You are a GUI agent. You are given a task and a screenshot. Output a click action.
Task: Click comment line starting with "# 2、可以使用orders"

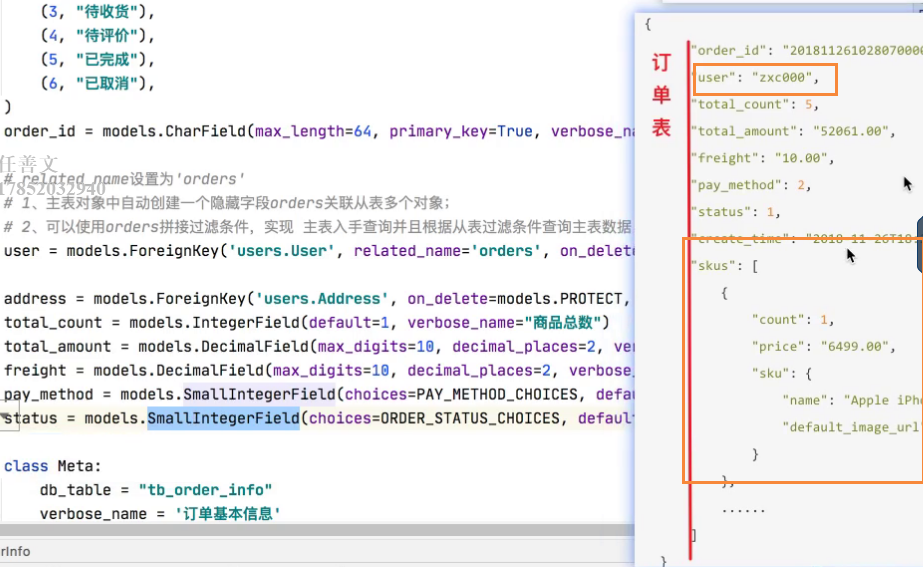(x=318, y=227)
